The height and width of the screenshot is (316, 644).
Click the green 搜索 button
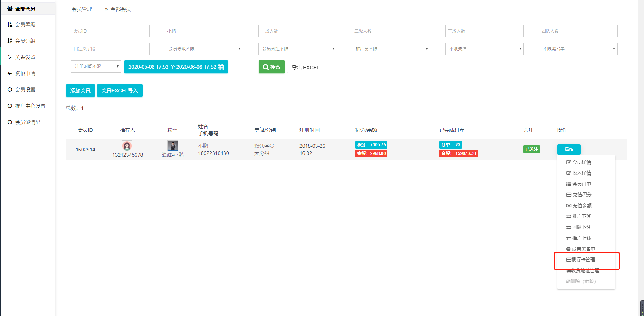pos(272,67)
